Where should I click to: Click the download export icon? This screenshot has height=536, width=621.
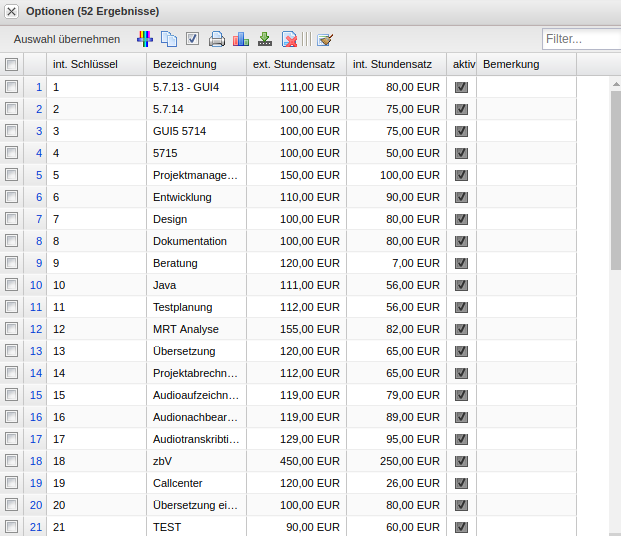click(265, 40)
